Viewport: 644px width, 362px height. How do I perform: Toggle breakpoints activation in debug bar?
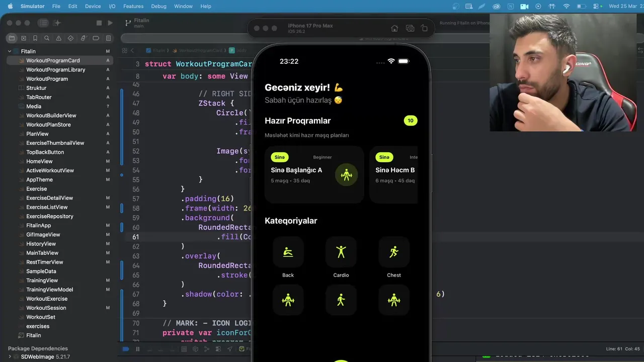coord(126,349)
